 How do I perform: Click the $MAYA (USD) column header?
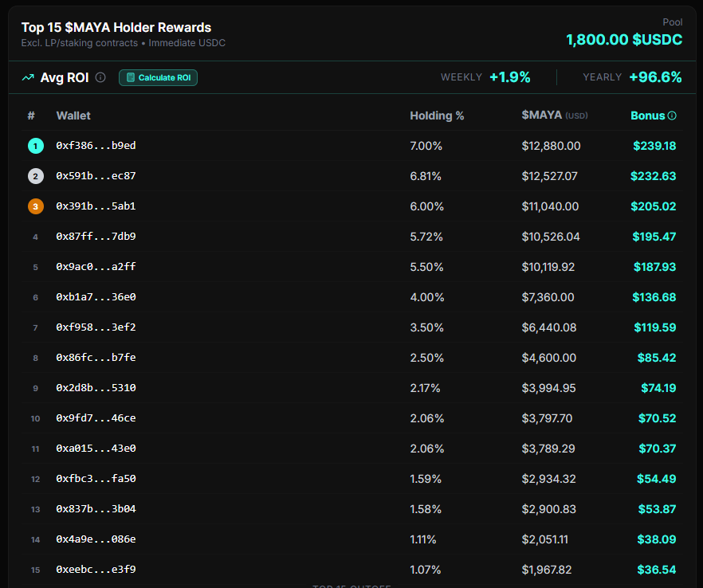tap(555, 116)
